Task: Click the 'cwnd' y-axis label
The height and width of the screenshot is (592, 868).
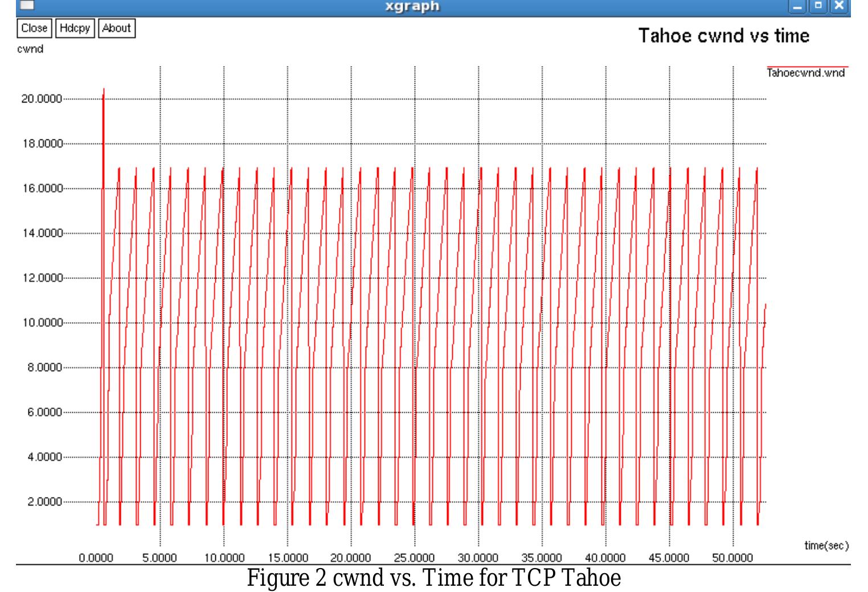Action: click(30, 49)
